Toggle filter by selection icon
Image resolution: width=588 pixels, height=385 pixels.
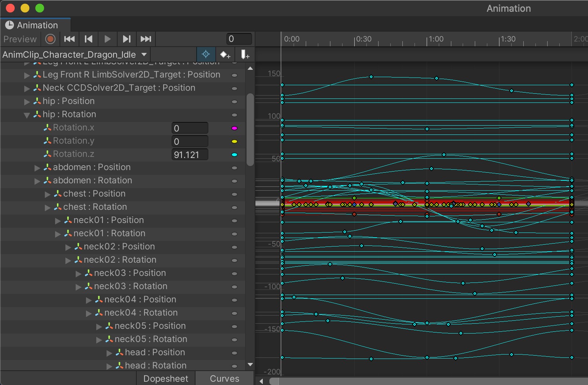206,54
